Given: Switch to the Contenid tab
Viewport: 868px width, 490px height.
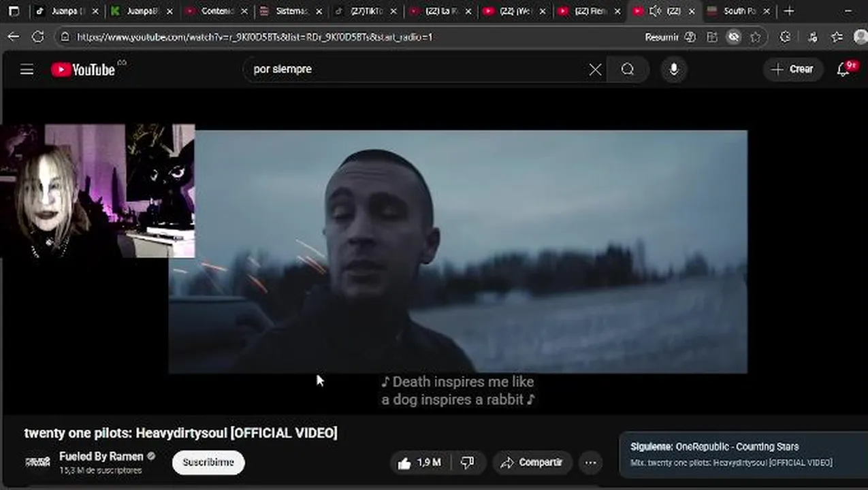Looking at the screenshot, I should point(216,11).
